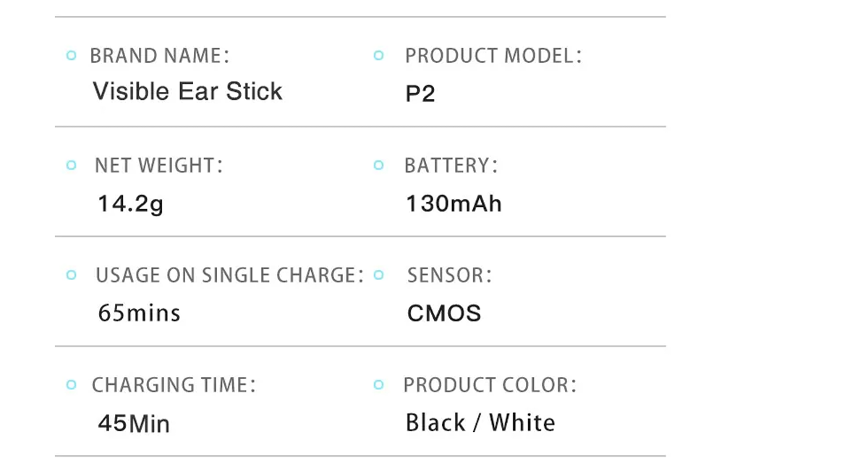This screenshot has width=868, height=471.
Task: Select the PRODUCT MODEL label
Action: tap(493, 56)
